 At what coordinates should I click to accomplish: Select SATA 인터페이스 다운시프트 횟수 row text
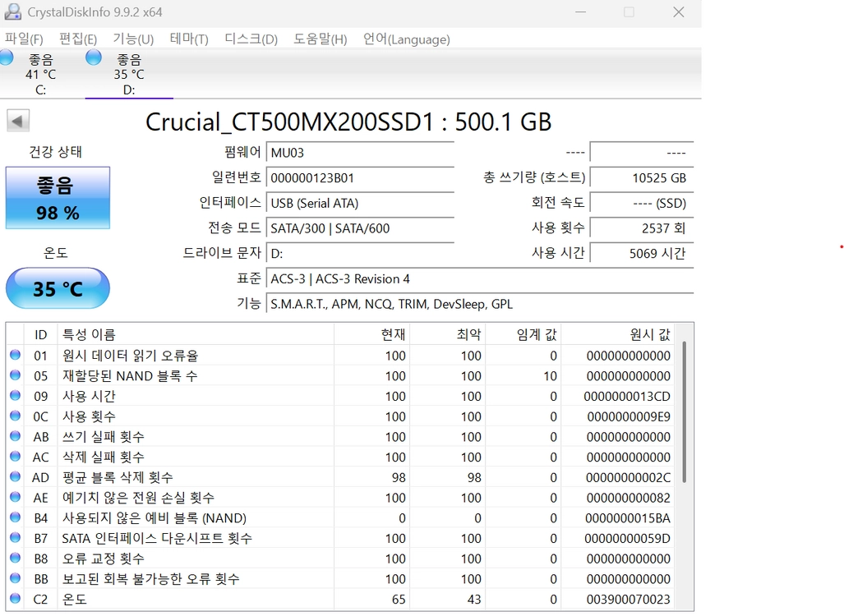[157, 538]
